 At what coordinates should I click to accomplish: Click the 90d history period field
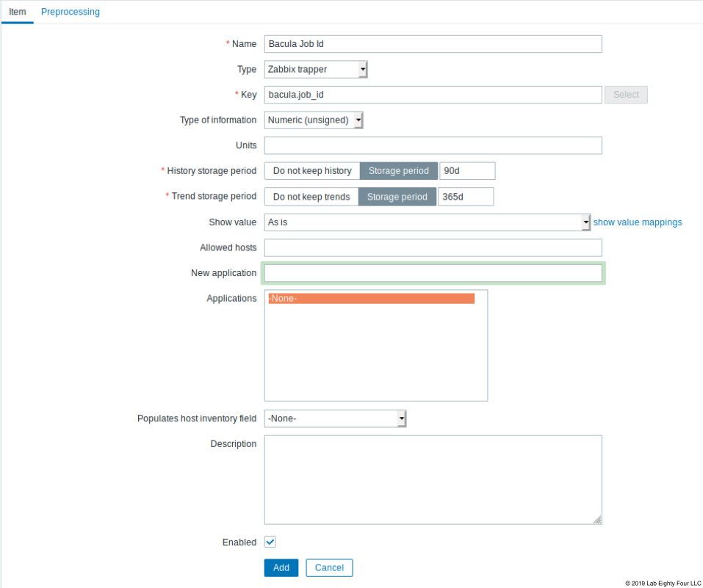(467, 171)
